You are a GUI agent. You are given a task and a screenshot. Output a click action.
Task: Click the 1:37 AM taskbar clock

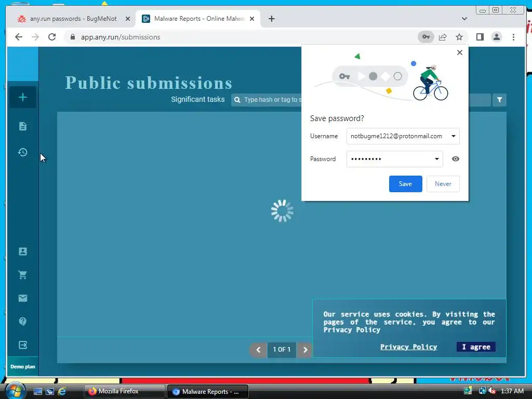tap(512, 391)
